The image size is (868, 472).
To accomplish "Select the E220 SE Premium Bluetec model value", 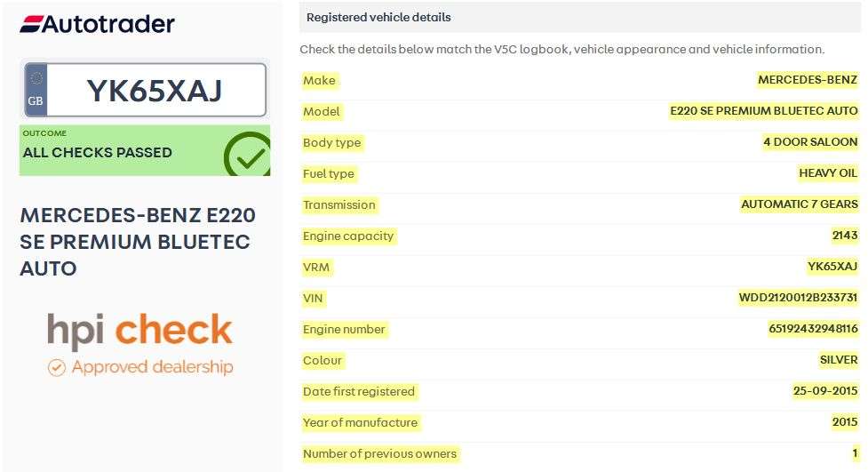I will [763, 111].
